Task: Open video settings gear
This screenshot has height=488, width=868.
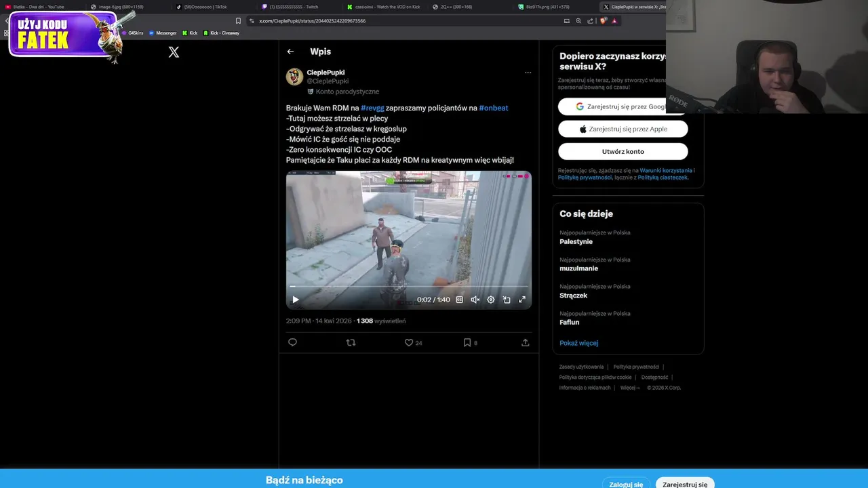Action: tap(490, 300)
